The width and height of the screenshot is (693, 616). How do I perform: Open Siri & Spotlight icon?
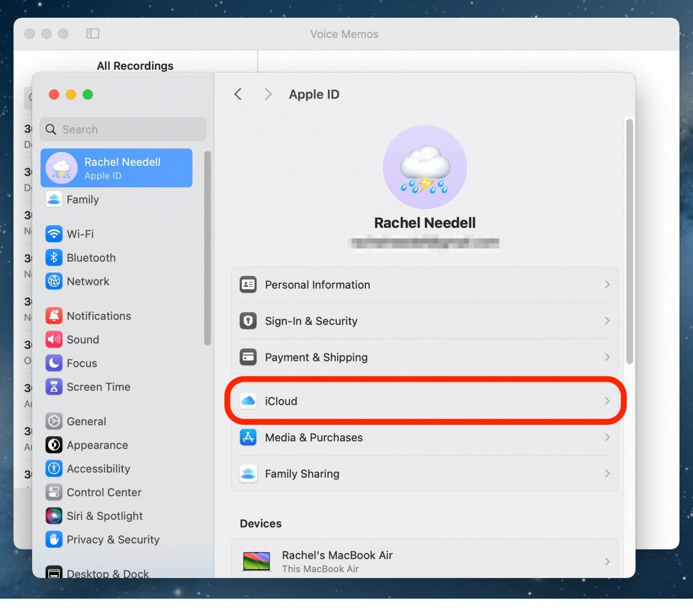pyautogui.click(x=54, y=516)
